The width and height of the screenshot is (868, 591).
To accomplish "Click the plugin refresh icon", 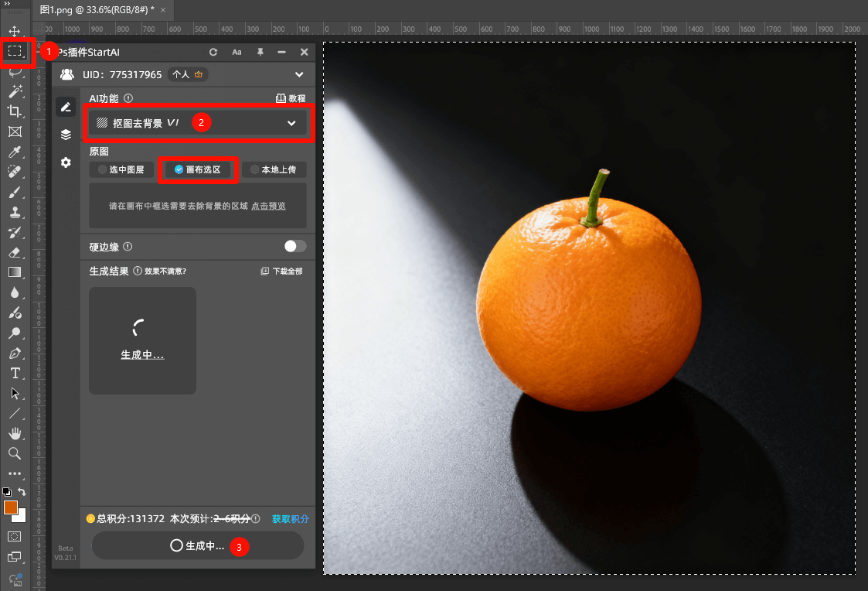I will click(214, 52).
